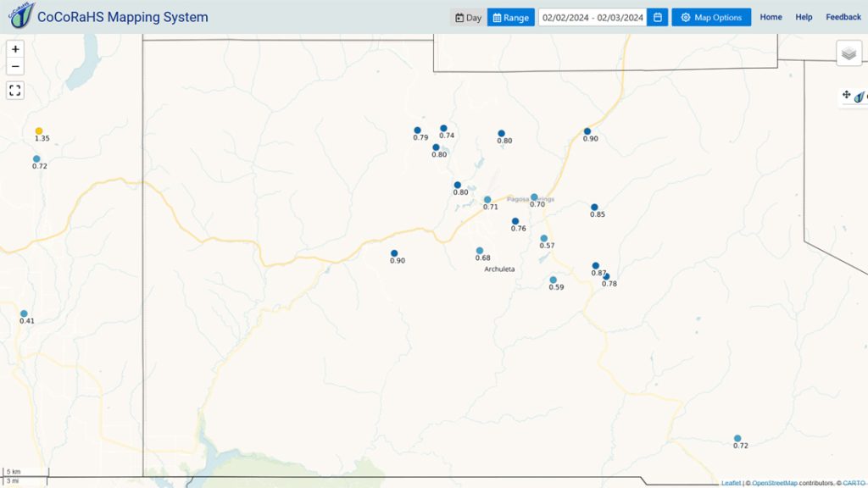The width and height of the screenshot is (868, 488).
Task: Open the CARTO attribution link
Action: [x=854, y=483]
